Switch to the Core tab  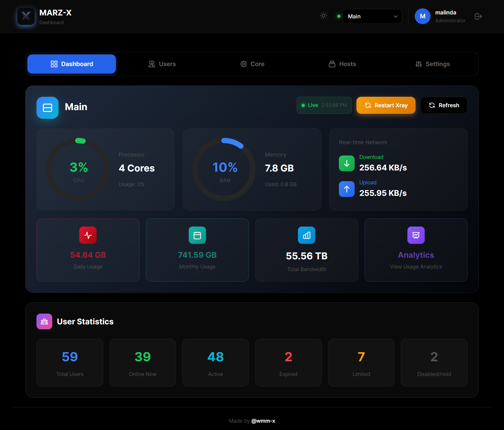[x=252, y=64]
